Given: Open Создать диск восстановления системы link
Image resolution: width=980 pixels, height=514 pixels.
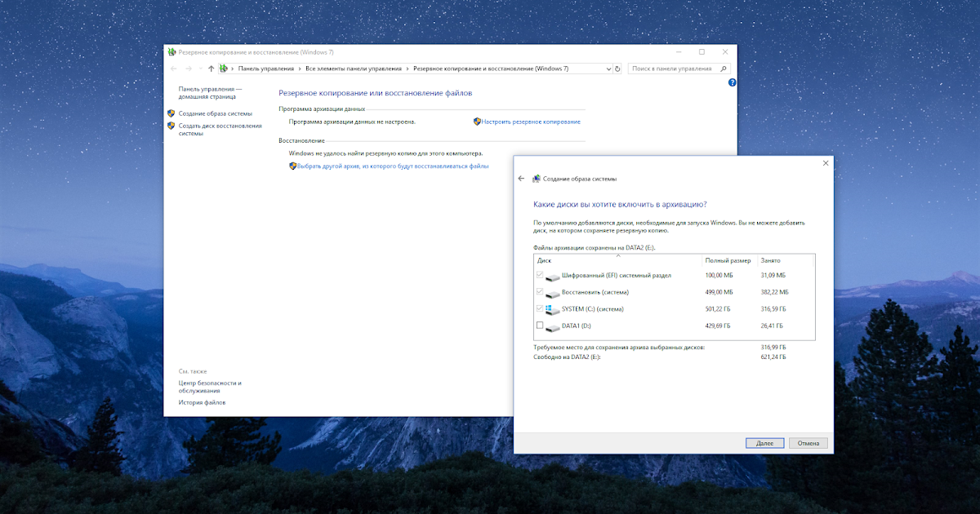Looking at the screenshot, I should coord(220,130).
